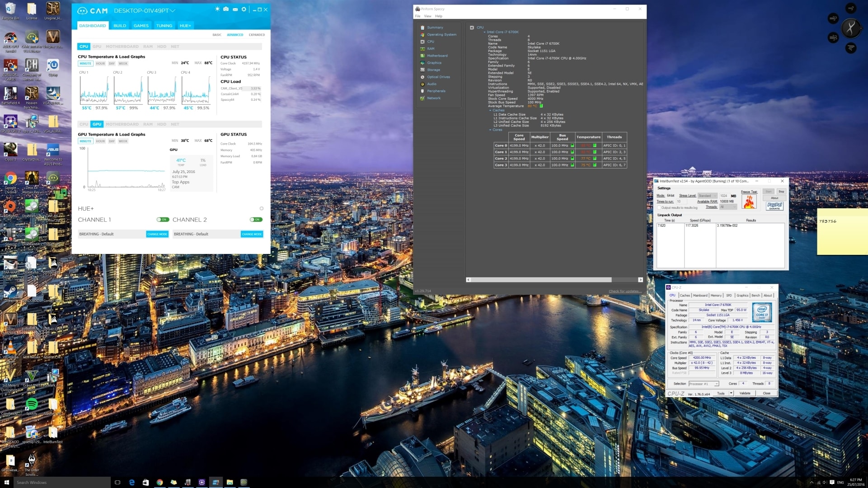
Task: Collapse Cores node in Speccy
Action: [x=490, y=130]
